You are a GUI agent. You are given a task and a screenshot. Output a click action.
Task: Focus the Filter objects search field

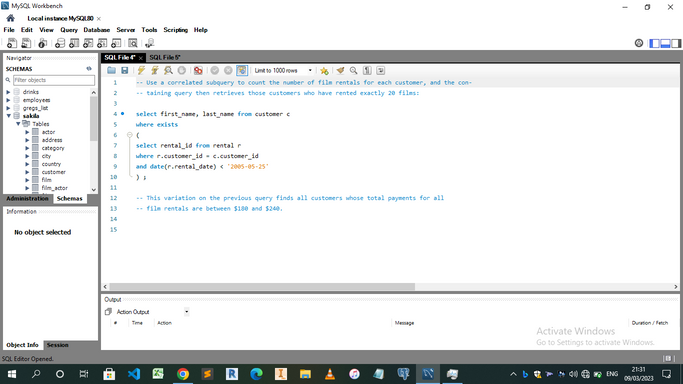pos(54,80)
